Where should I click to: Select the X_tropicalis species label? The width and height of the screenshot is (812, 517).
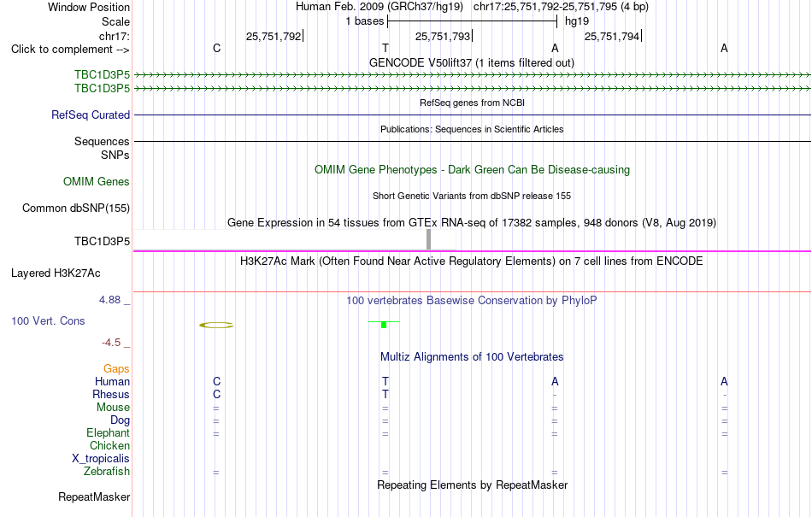point(101,459)
